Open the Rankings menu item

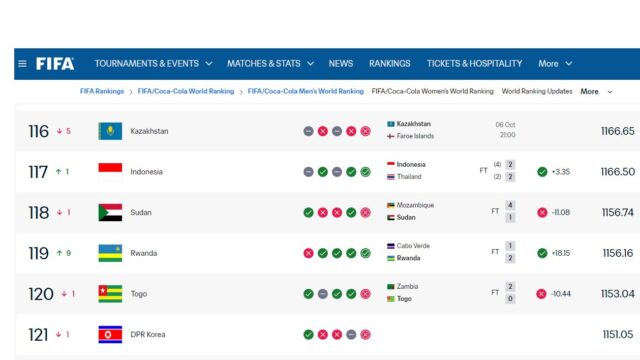[390, 64]
